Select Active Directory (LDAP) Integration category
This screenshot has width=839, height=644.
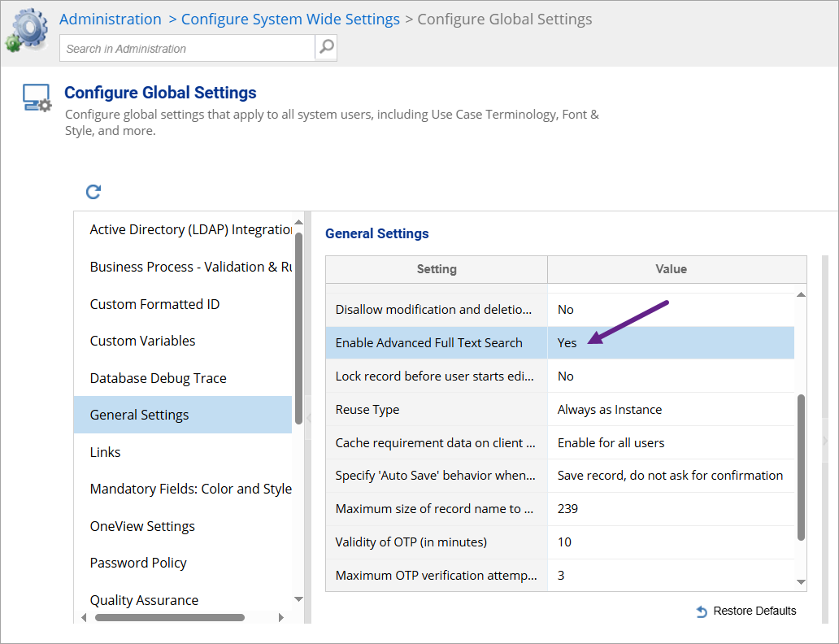point(183,229)
